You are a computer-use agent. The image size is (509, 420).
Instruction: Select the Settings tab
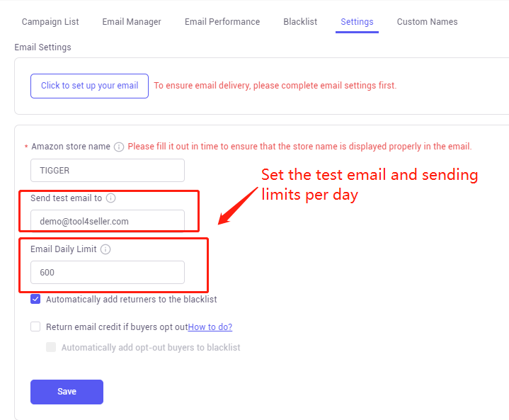click(x=357, y=22)
